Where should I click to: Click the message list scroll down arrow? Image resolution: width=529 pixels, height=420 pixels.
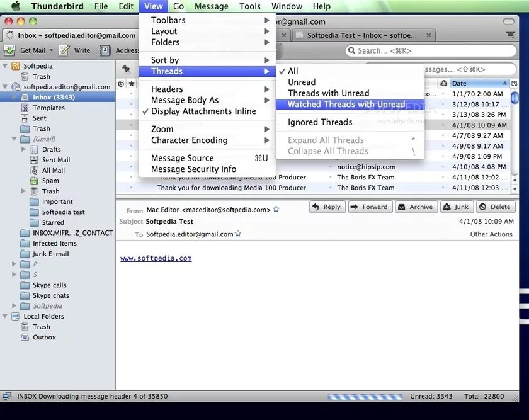(x=515, y=190)
